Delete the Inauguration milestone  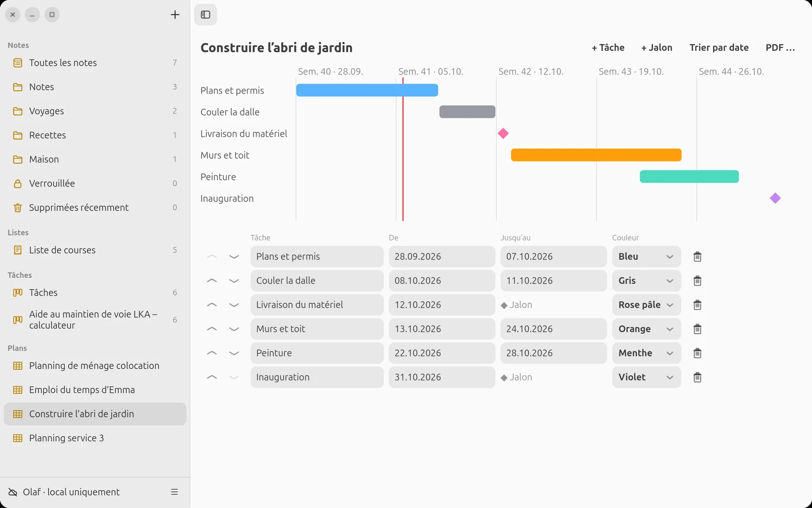(x=697, y=377)
